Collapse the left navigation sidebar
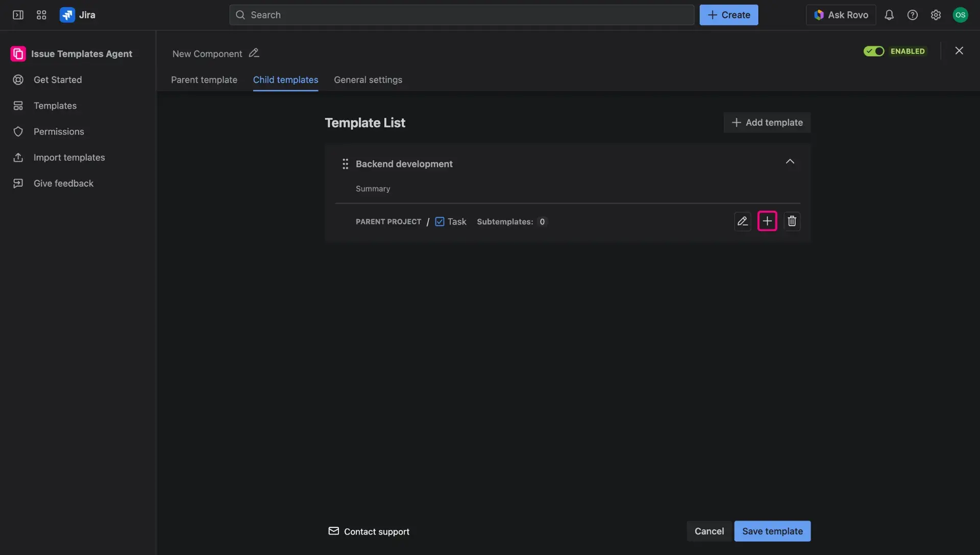 pyautogui.click(x=17, y=15)
